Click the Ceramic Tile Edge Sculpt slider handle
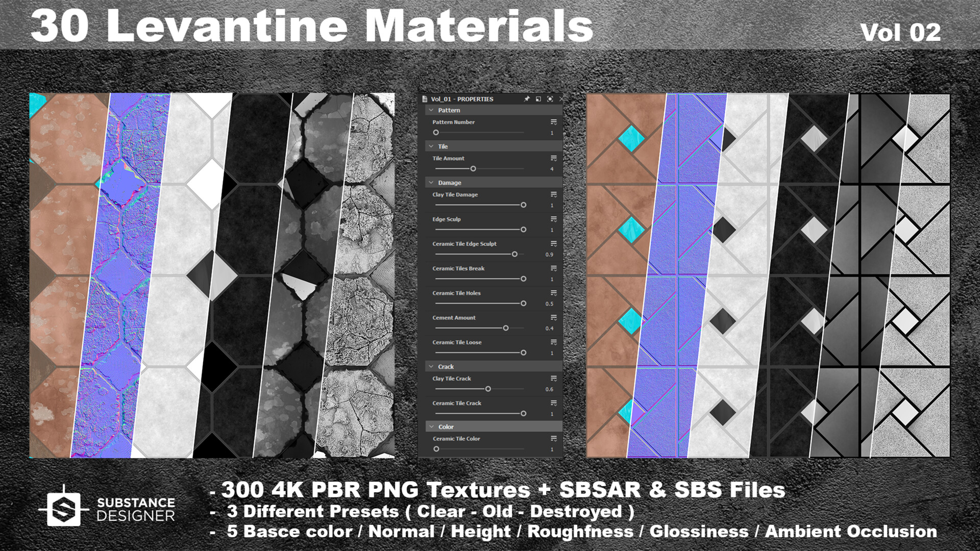Screen dimensions: 980x551 pos(514,254)
